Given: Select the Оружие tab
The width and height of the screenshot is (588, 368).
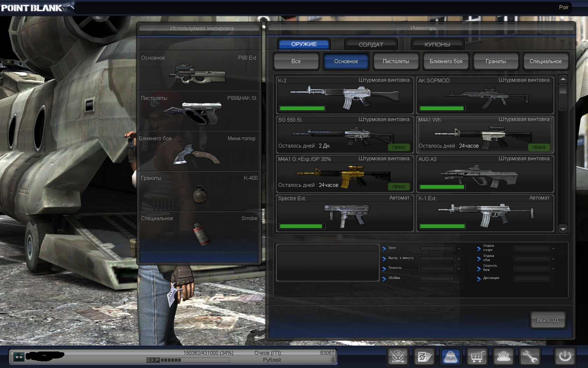Looking at the screenshot, I should [x=304, y=44].
